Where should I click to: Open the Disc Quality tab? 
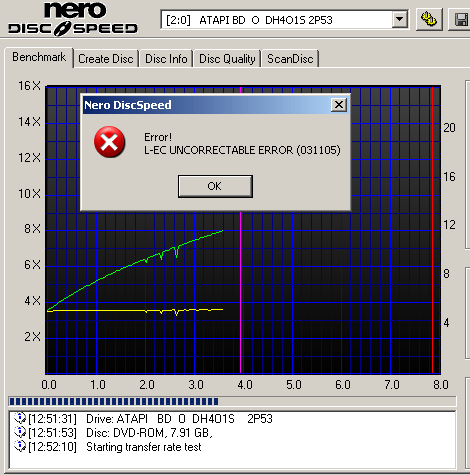227,59
